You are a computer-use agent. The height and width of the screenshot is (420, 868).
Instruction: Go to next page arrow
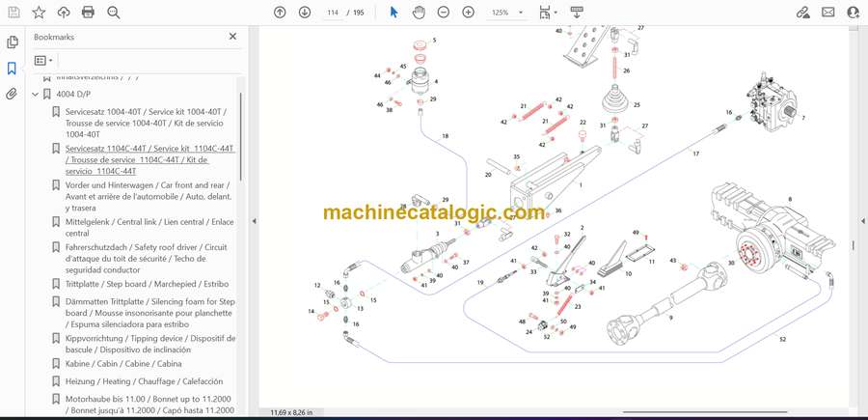coord(305,13)
